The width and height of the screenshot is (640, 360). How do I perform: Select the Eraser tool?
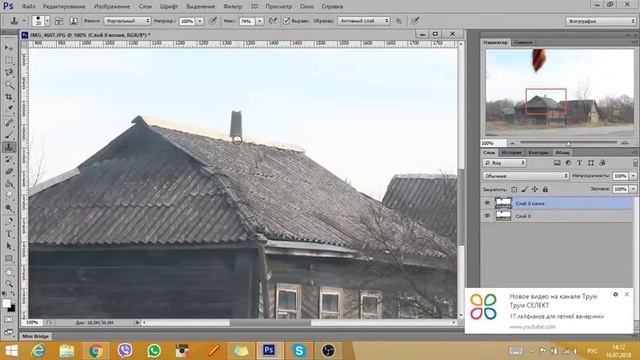[9, 171]
